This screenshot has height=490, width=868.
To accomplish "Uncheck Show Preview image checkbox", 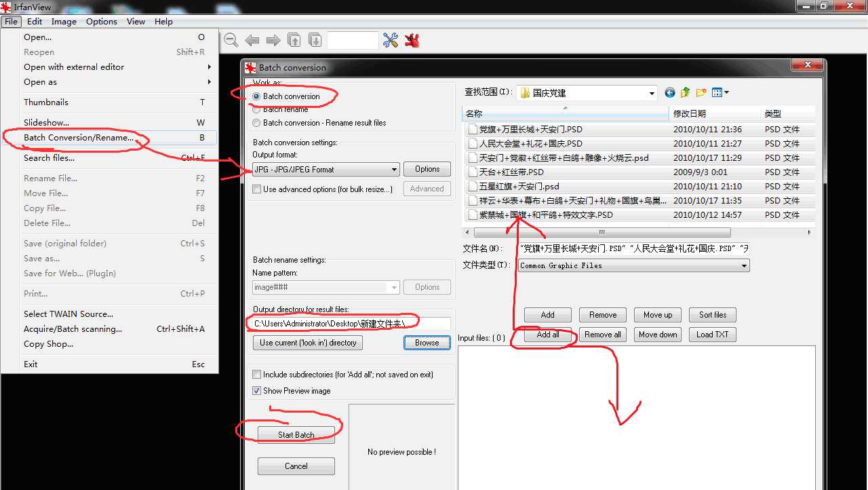I will pyautogui.click(x=257, y=391).
